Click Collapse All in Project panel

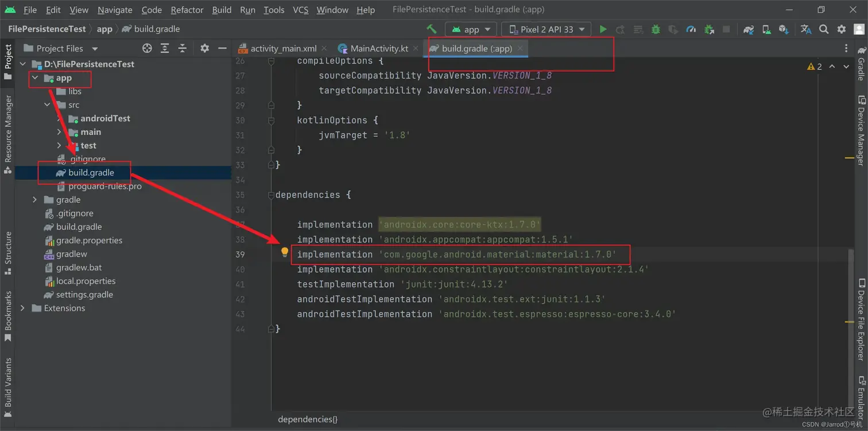tap(183, 48)
